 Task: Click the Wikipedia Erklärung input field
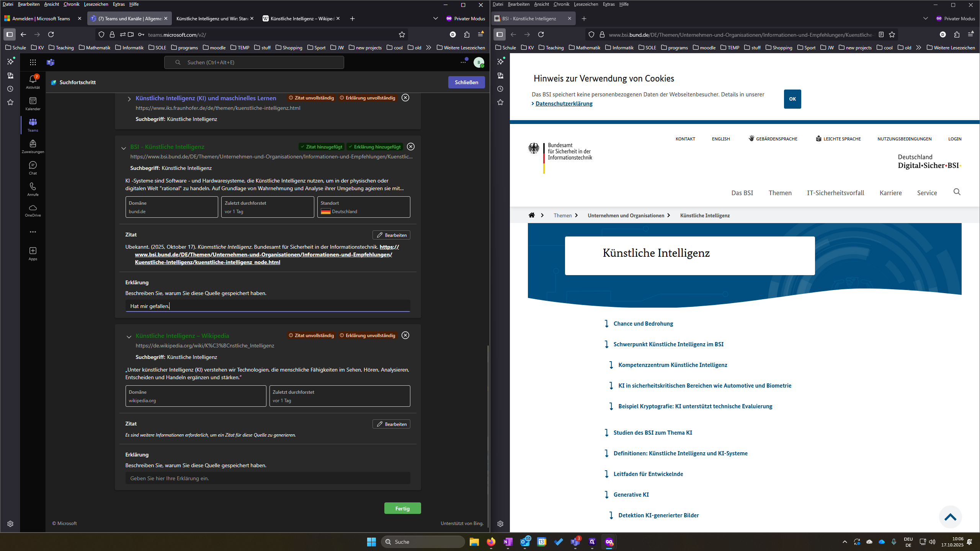tap(268, 478)
